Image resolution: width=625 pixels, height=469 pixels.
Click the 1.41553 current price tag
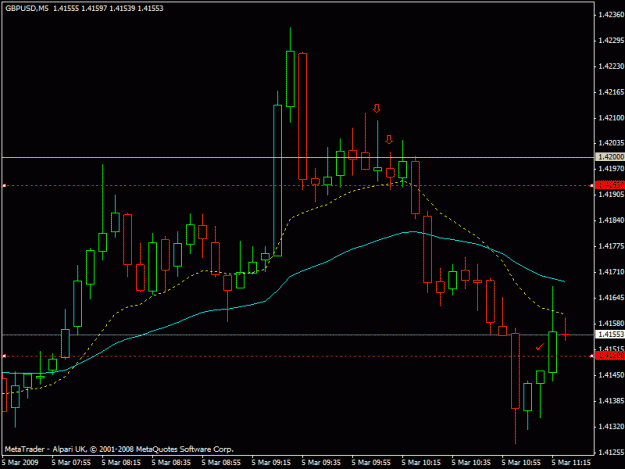tap(610, 334)
